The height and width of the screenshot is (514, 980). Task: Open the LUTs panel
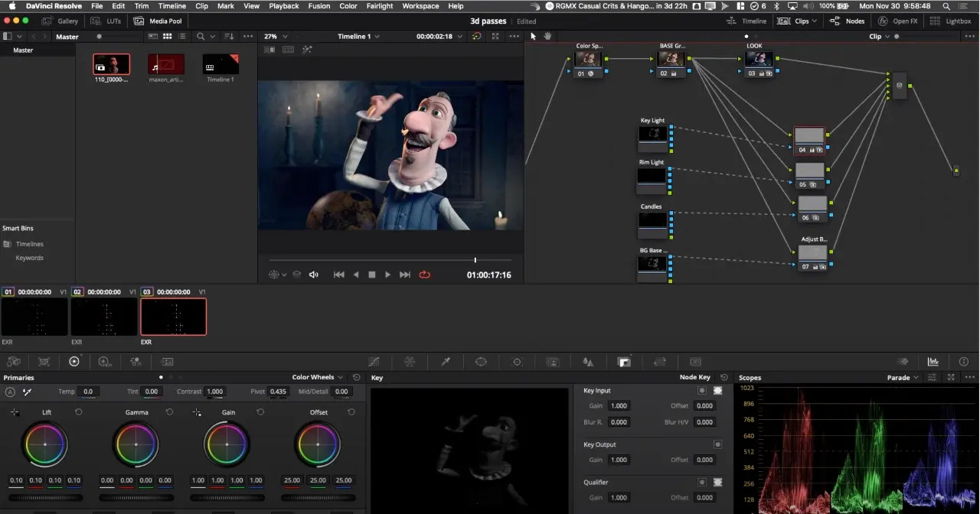pos(108,21)
